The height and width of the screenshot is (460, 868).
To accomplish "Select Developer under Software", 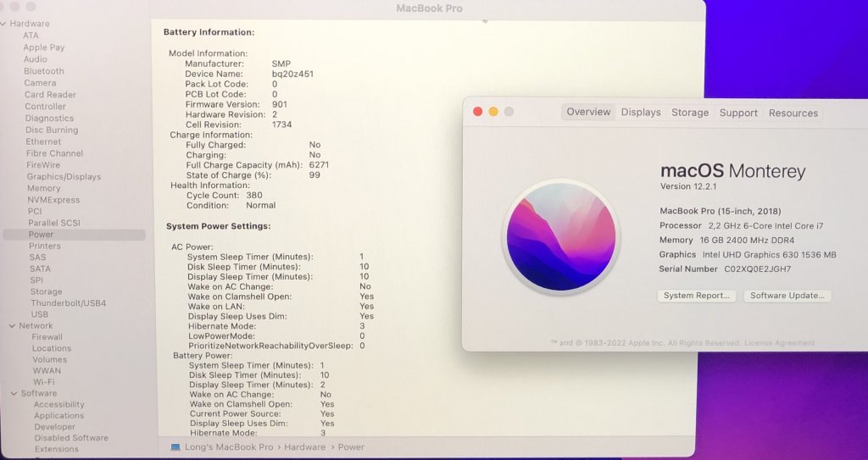I will point(54,427).
